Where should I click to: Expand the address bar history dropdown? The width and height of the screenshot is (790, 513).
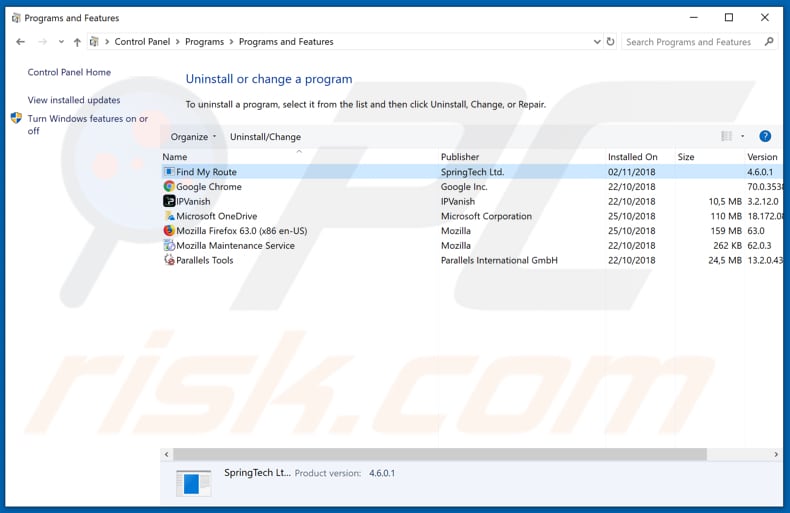597,42
